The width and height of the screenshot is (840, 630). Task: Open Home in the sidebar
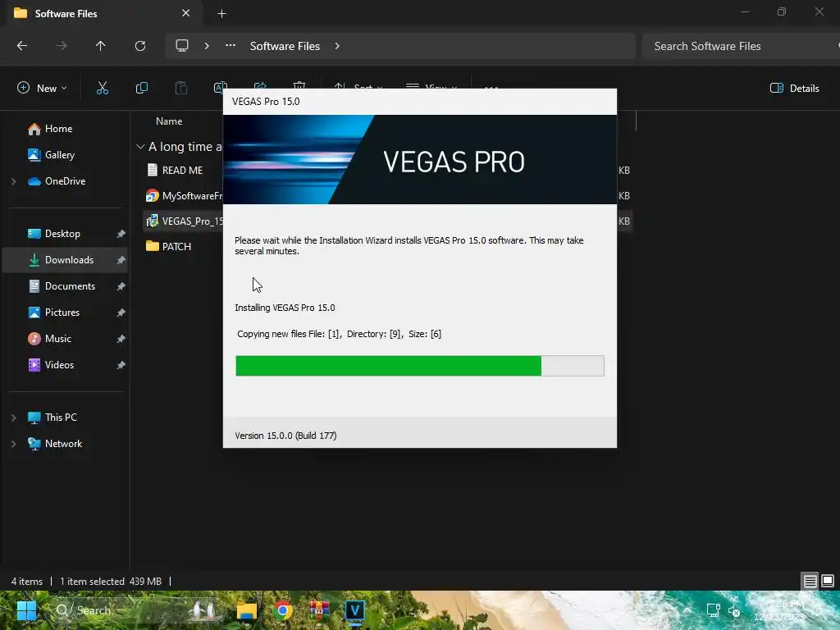click(x=58, y=129)
